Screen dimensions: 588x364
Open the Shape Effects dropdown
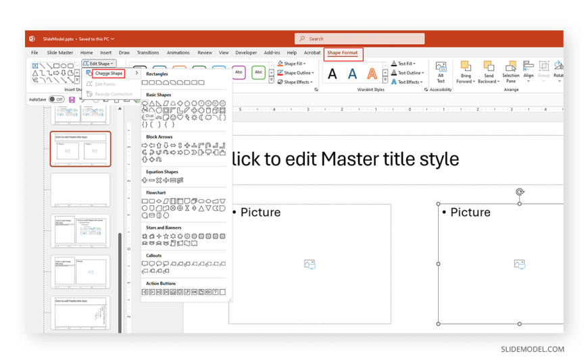pyautogui.click(x=295, y=82)
